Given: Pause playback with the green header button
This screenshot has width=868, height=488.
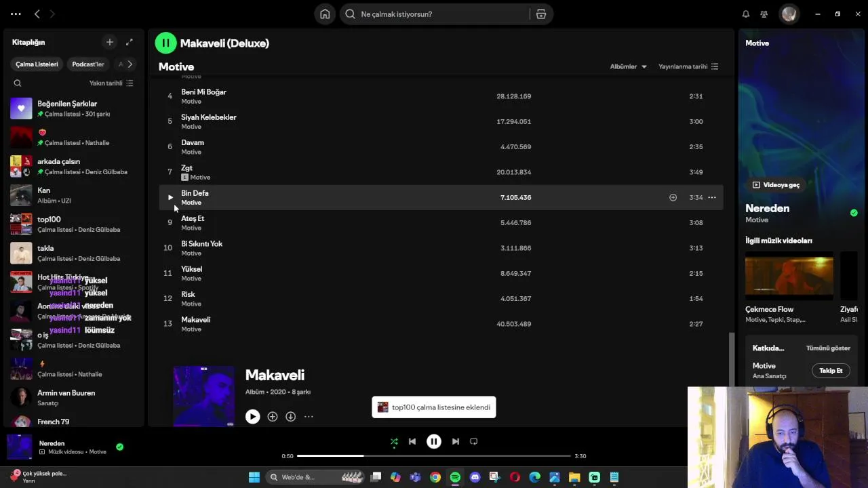Looking at the screenshot, I should (165, 43).
